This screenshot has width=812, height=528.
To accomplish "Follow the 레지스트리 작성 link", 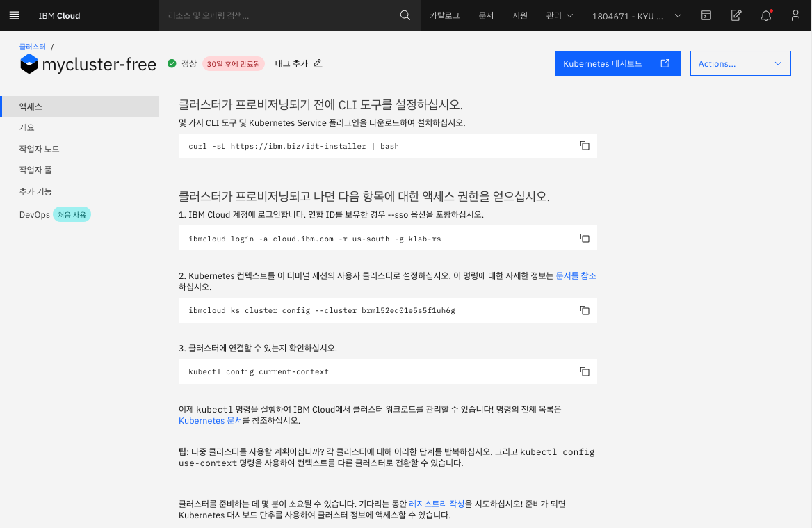I will point(437,504).
